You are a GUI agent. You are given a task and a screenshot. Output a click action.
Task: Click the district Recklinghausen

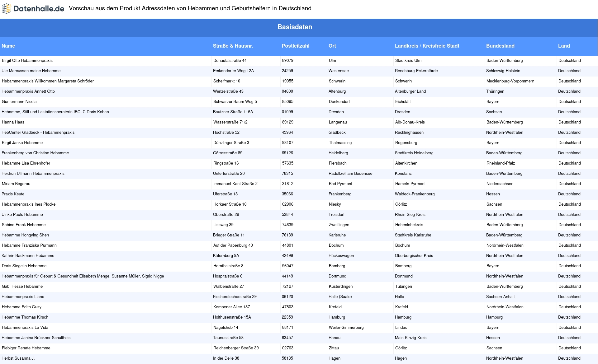tap(409, 133)
